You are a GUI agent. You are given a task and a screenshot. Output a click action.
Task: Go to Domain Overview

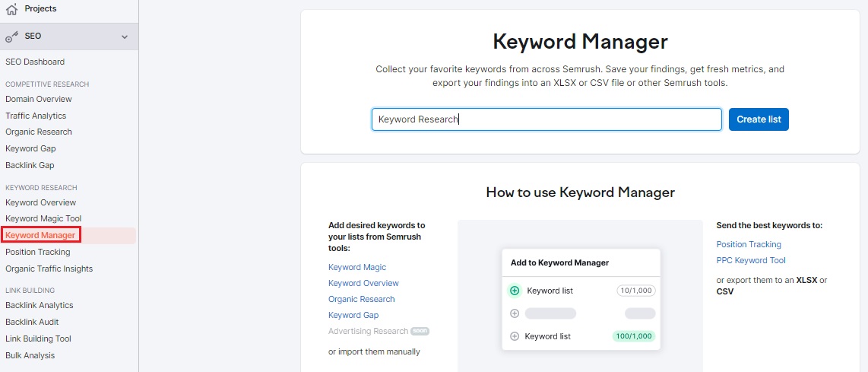pyautogui.click(x=39, y=99)
